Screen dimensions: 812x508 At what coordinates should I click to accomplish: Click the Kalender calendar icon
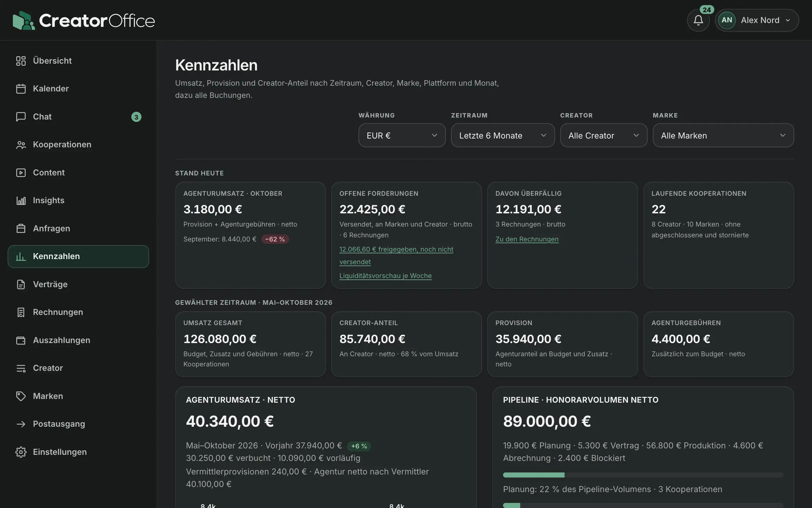[21, 89]
